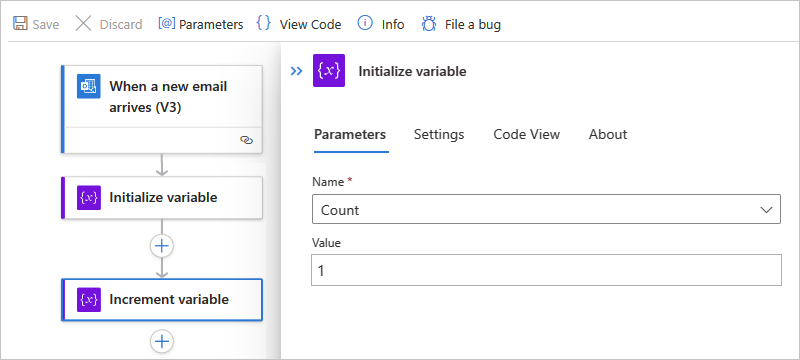Add a step between Initialize and Increment

click(x=162, y=246)
